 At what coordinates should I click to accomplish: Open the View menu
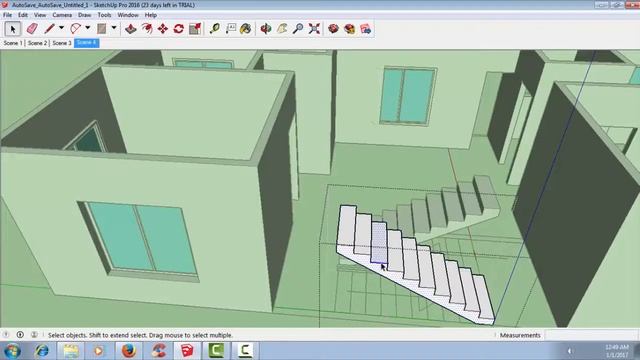coord(40,15)
